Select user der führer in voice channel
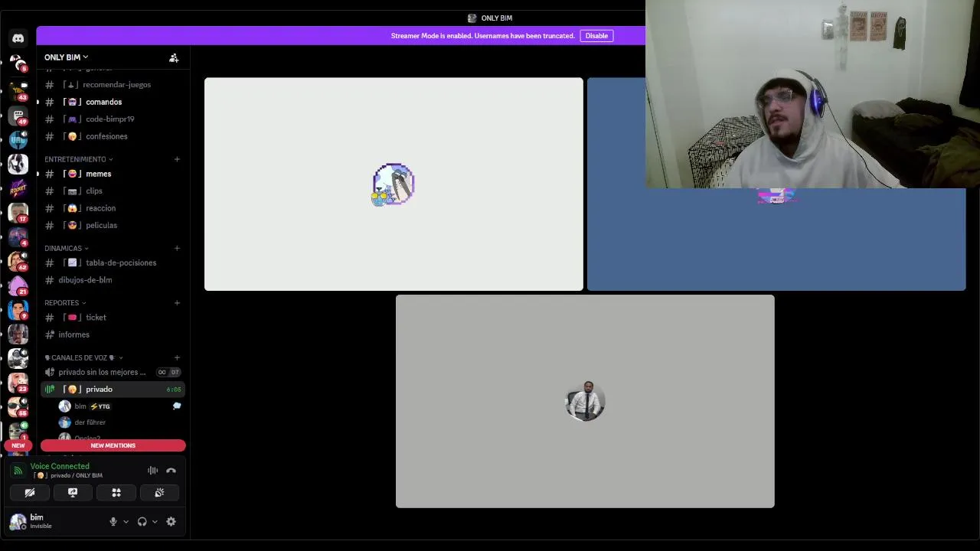Screen dimensions: 980x551 tap(121, 422)
